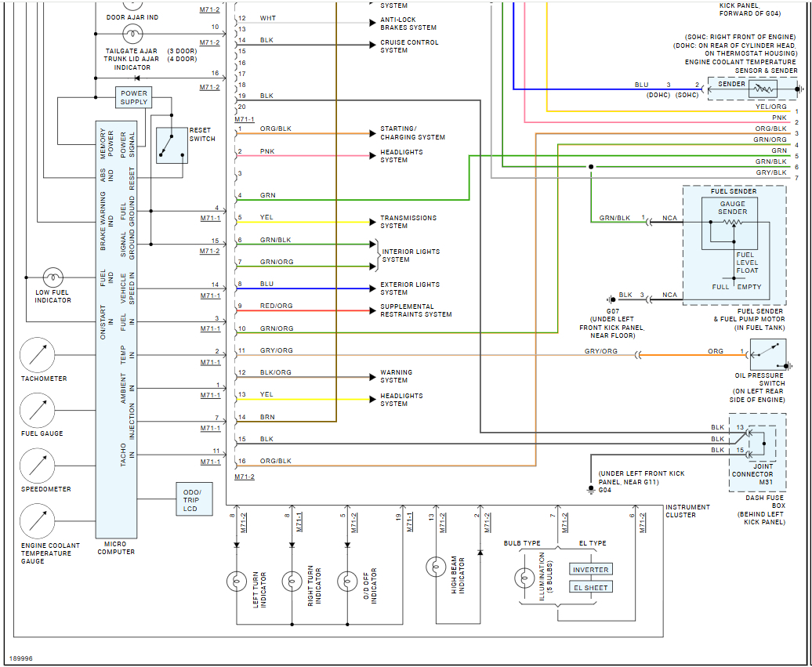This screenshot has width=812, height=667.
Task: Click the Joint Connector M31 box
Action: click(x=758, y=452)
